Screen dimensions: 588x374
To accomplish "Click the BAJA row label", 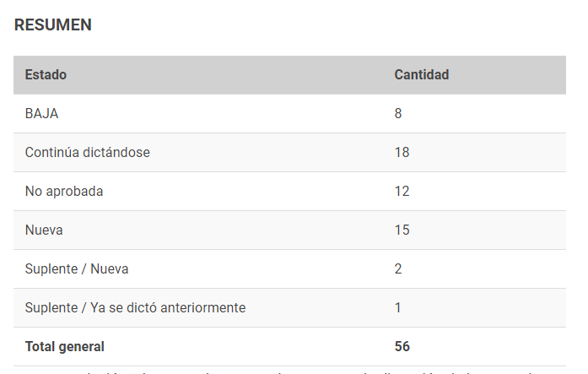I will tap(41, 113).
